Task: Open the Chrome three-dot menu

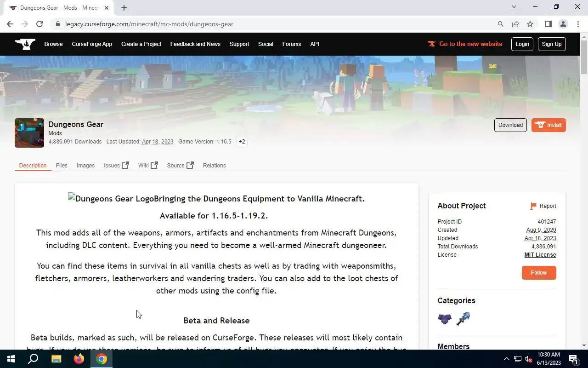Action: pyautogui.click(x=577, y=24)
